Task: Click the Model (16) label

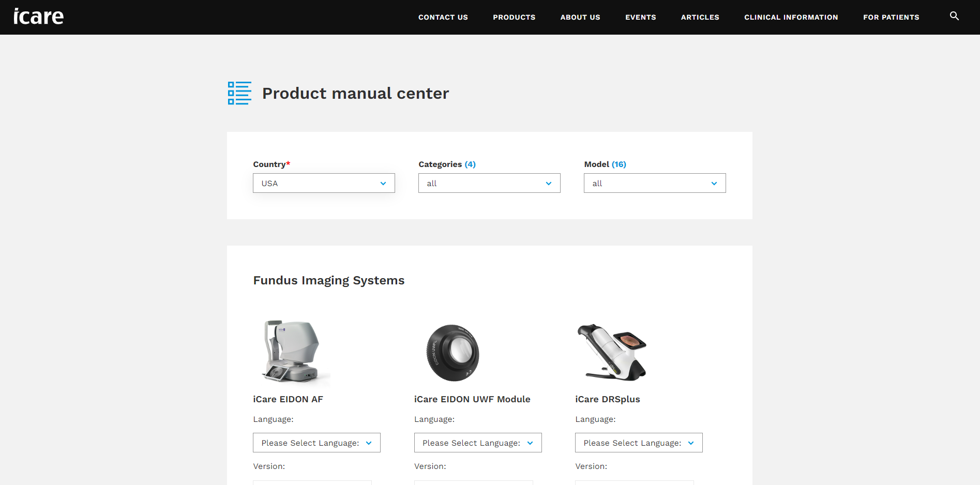Action: (605, 164)
